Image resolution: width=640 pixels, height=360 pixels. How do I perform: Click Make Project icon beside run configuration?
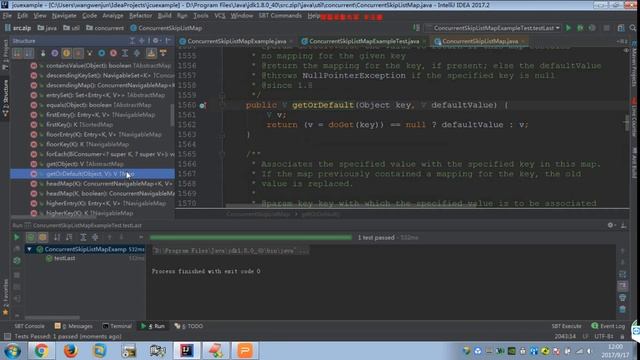[x=416, y=28]
